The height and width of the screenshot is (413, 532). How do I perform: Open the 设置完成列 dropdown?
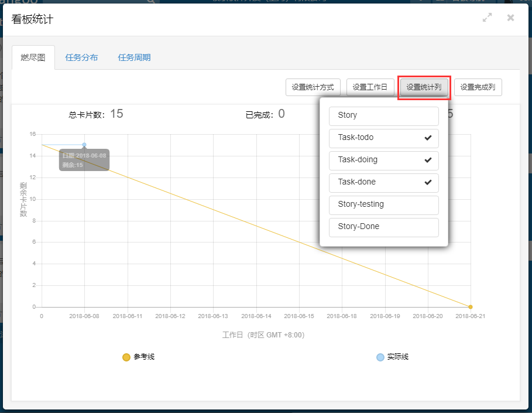tap(478, 87)
